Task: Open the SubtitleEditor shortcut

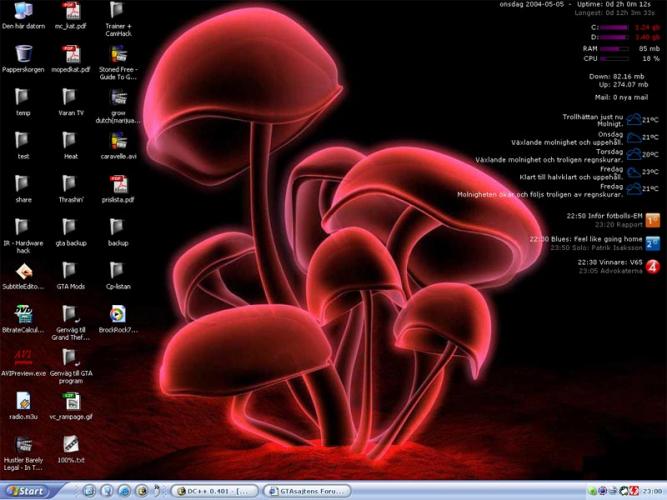Action: (22, 271)
